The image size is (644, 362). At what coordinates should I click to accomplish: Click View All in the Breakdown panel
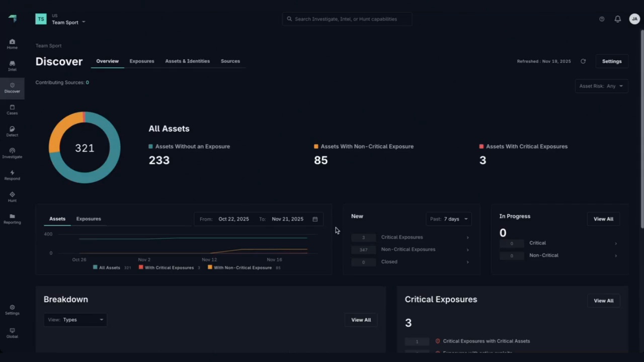tap(361, 320)
